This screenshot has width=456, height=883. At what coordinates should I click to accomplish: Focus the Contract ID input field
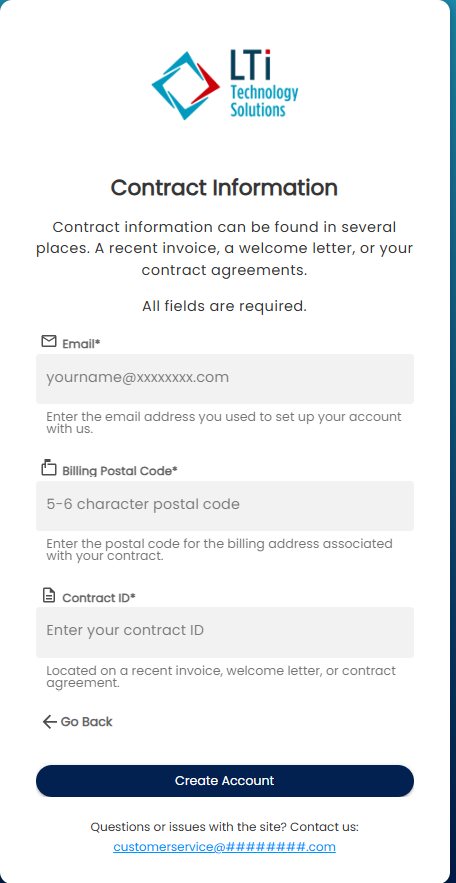click(x=225, y=632)
